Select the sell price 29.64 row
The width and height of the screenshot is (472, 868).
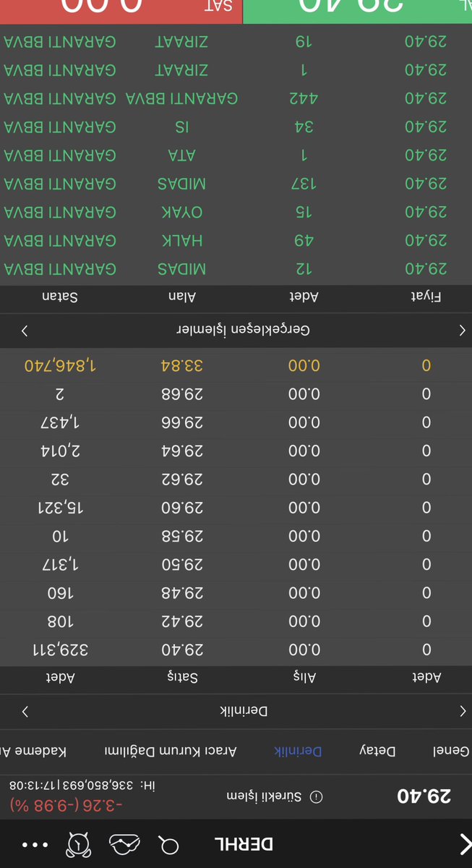pos(236,451)
